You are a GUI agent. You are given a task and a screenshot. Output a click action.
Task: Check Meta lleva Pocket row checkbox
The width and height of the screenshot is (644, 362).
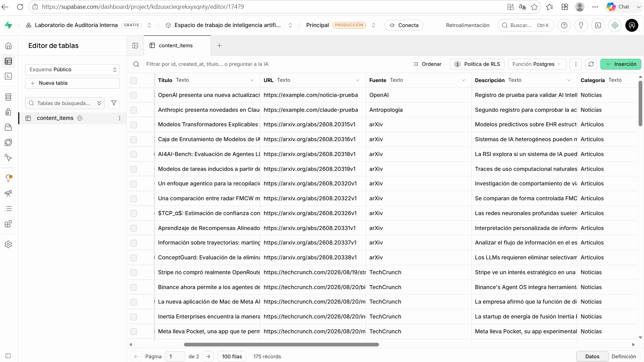134,332
